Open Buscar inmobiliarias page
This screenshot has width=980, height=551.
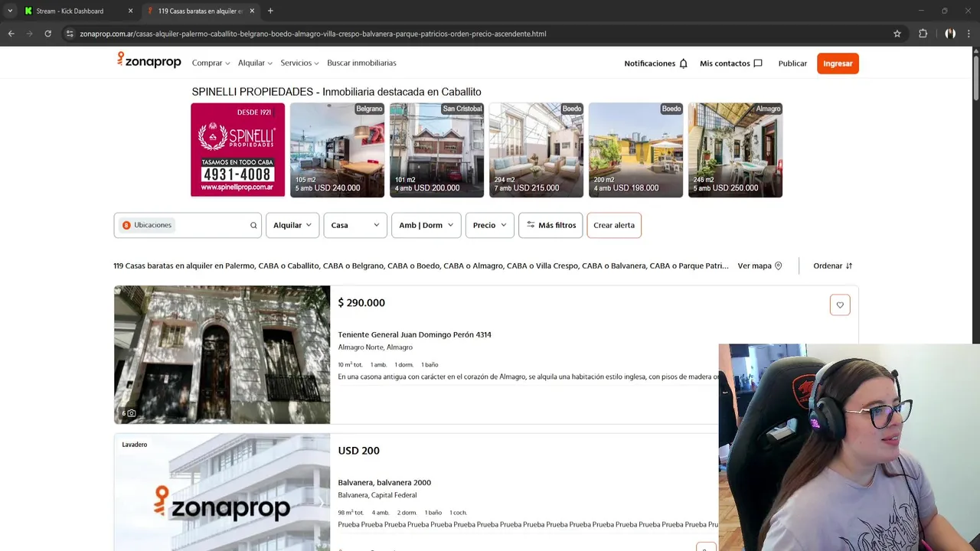[x=361, y=63]
